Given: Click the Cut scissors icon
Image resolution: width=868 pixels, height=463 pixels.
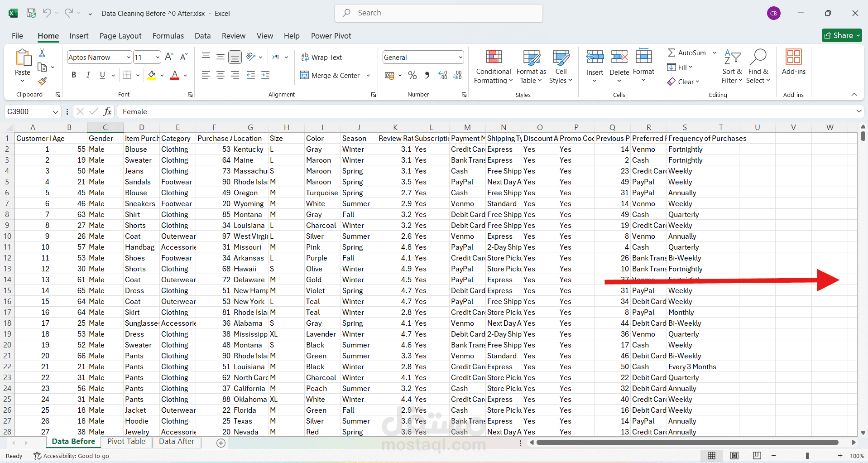Looking at the screenshot, I should pos(42,53).
